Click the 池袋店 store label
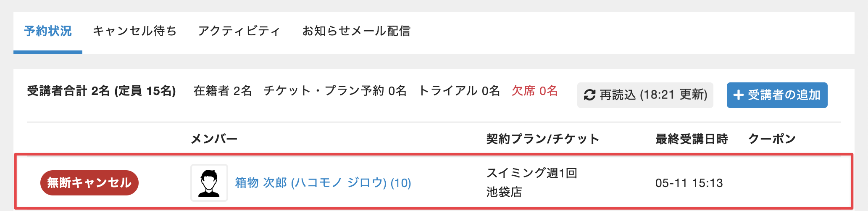 (504, 192)
